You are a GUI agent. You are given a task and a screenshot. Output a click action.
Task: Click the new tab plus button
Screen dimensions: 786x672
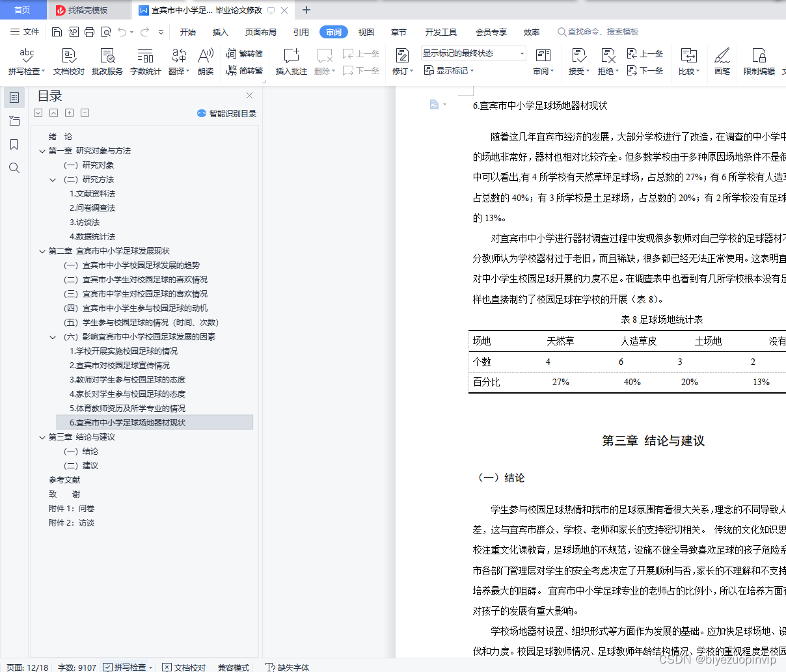306,10
